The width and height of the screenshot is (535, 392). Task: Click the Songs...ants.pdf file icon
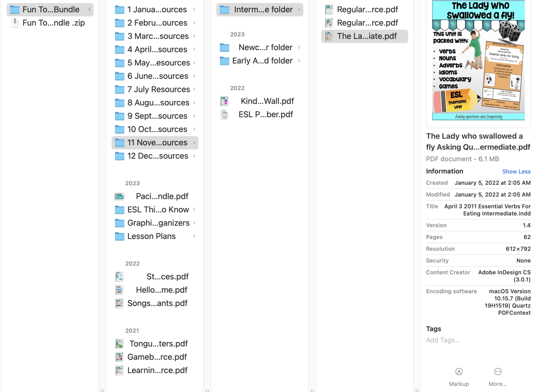click(x=119, y=303)
